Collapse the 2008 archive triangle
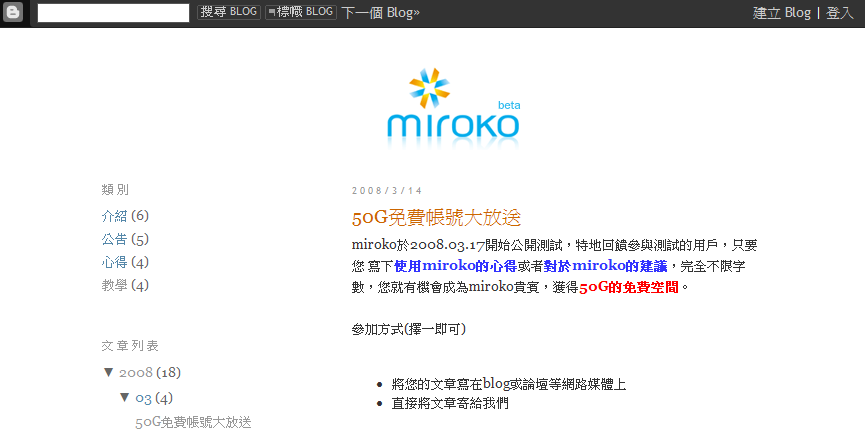 click(108, 372)
